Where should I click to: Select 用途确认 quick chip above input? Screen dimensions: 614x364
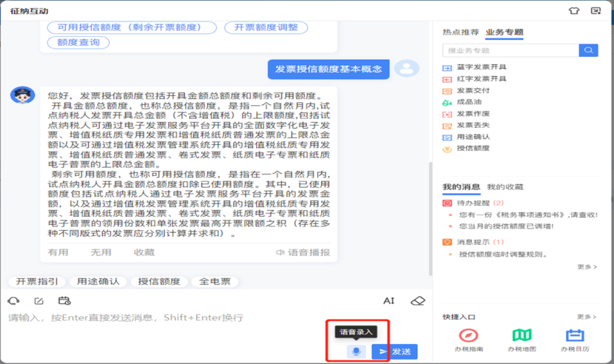click(x=98, y=282)
